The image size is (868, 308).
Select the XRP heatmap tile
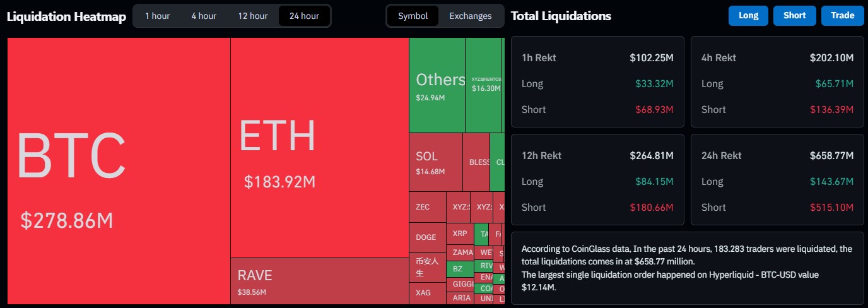[x=460, y=234]
